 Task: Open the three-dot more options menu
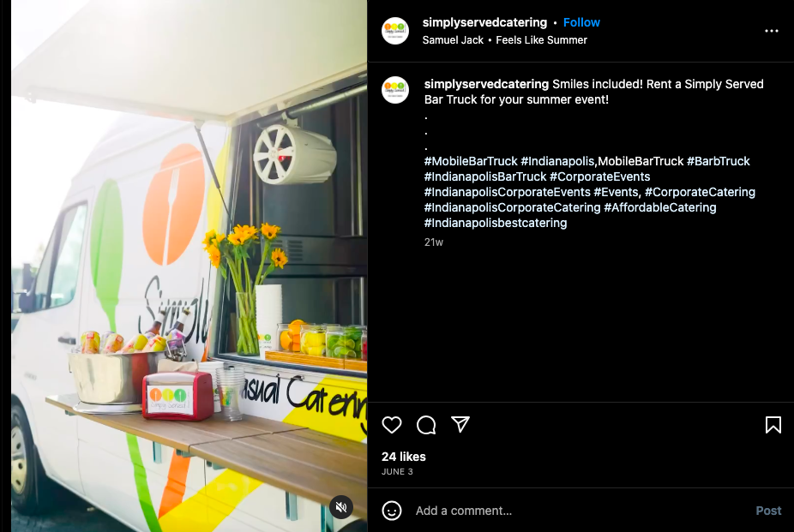[771, 31]
